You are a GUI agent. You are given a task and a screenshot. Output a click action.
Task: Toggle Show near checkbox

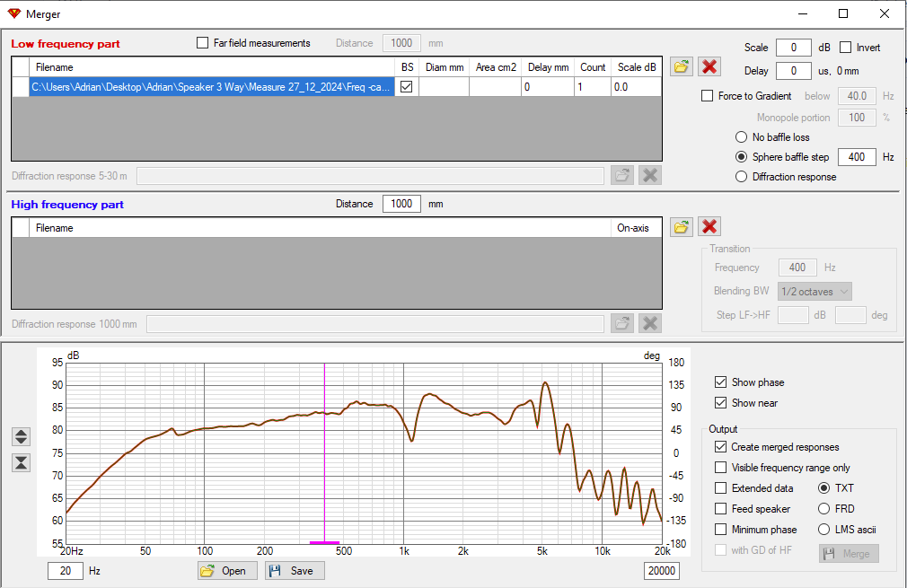(x=721, y=403)
